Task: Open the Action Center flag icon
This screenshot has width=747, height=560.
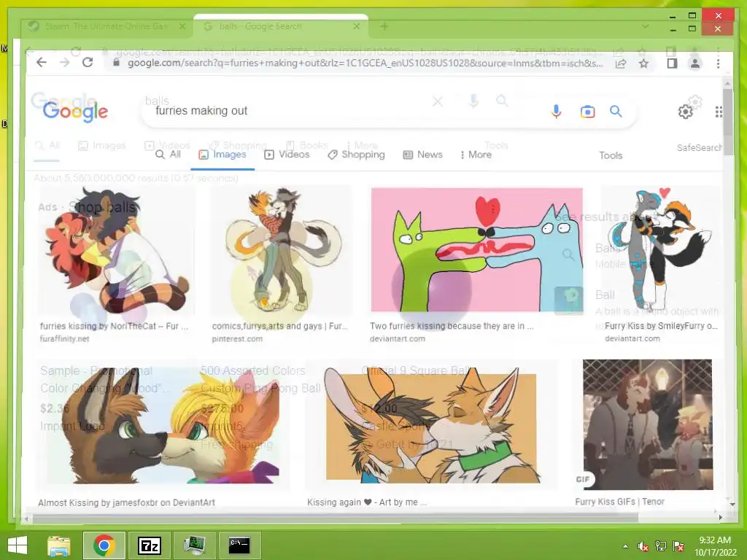Action: pos(678,546)
